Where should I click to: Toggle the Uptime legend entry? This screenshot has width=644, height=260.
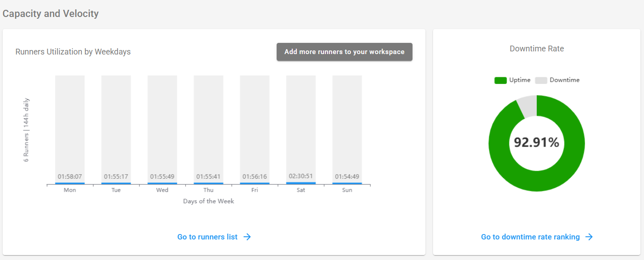coord(512,80)
